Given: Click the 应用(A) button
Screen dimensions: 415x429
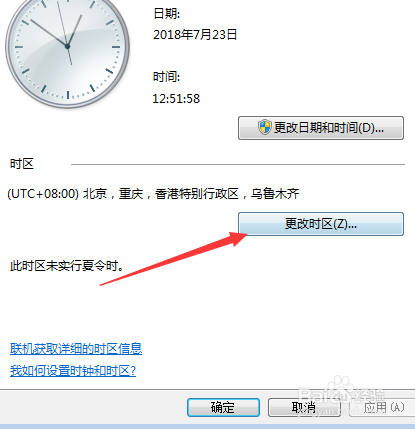Looking at the screenshot, I should 383,407.
